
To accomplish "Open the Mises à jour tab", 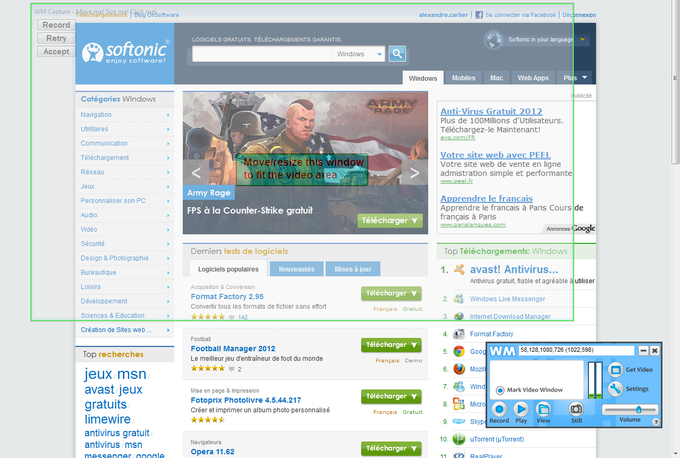I will click(x=353, y=269).
